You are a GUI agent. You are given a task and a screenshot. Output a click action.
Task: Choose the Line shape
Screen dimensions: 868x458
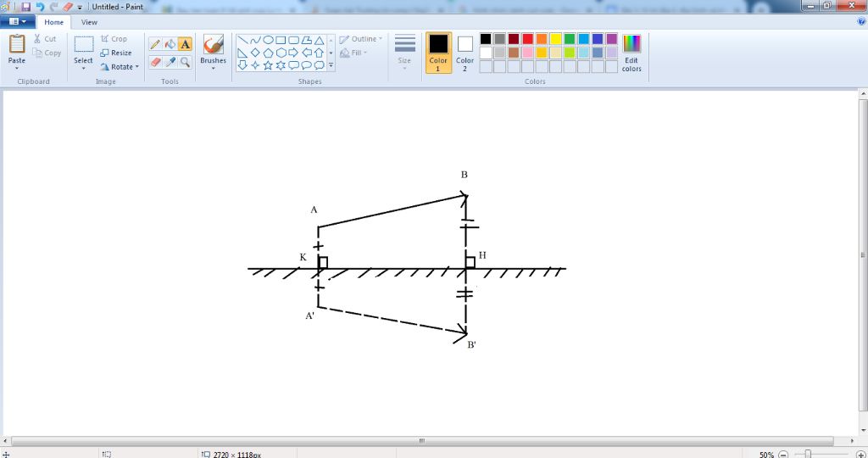pyautogui.click(x=242, y=41)
